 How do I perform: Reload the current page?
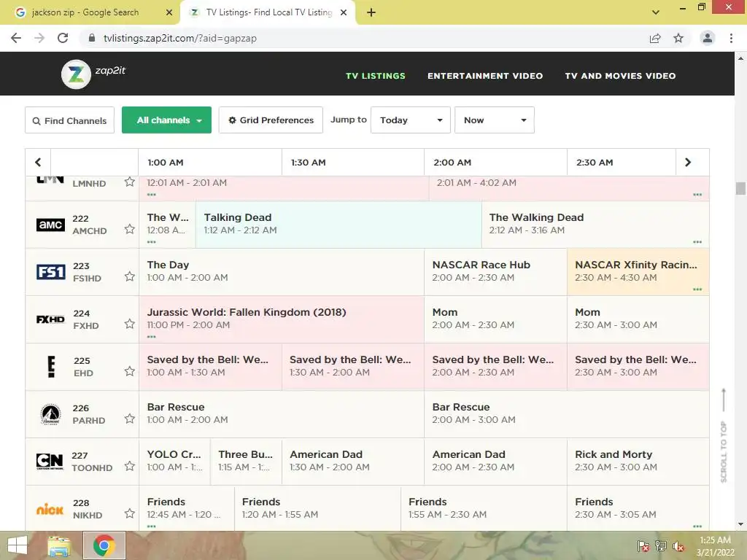coord(63,38)
